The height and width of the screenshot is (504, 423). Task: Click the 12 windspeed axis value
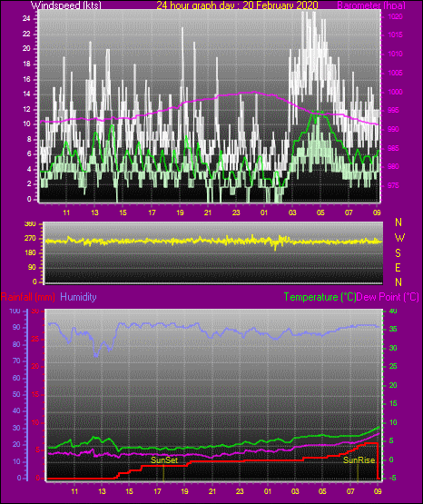26,109
